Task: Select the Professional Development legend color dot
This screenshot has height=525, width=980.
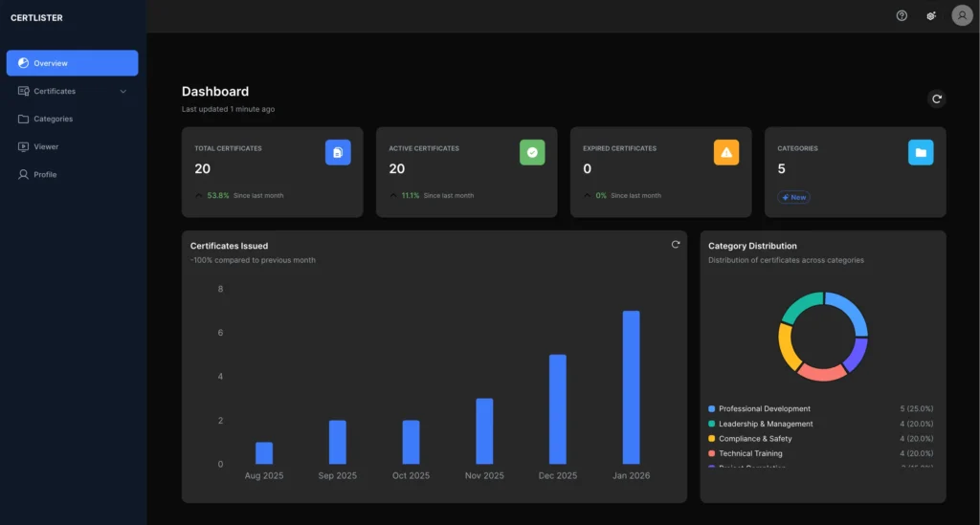Action: click(712, 408)
